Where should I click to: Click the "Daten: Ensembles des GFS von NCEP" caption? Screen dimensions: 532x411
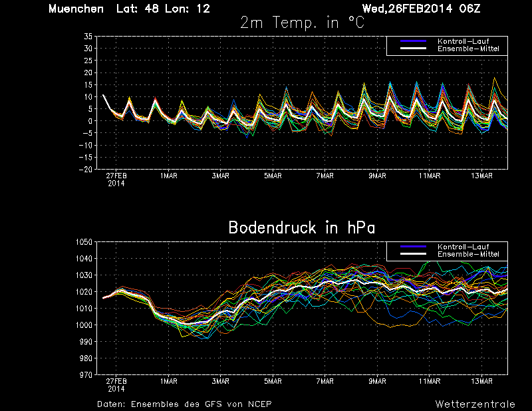click(184, 404)
